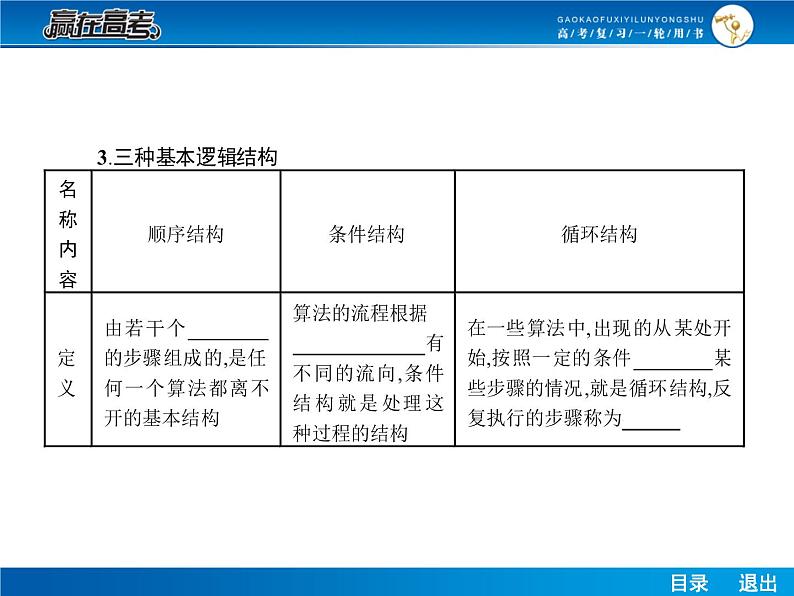Click the text 何一个算法都离不
The width and height of the screenshot is (794, 596).
coord(187,388)
